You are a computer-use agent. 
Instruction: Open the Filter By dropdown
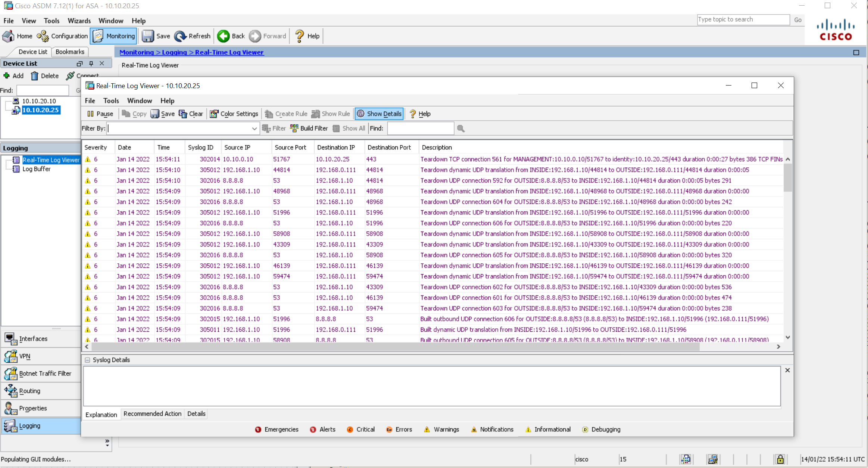[x=254, y=128]
